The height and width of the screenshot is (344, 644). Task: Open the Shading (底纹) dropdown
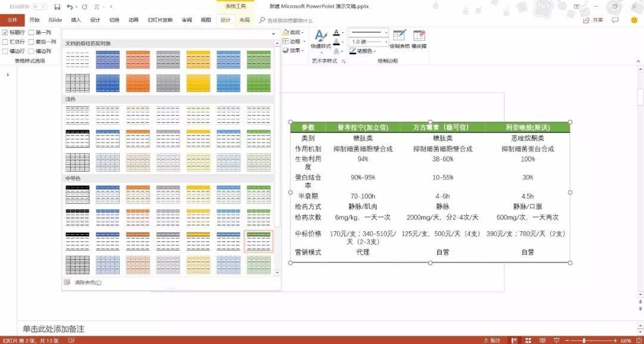[293, 32]
